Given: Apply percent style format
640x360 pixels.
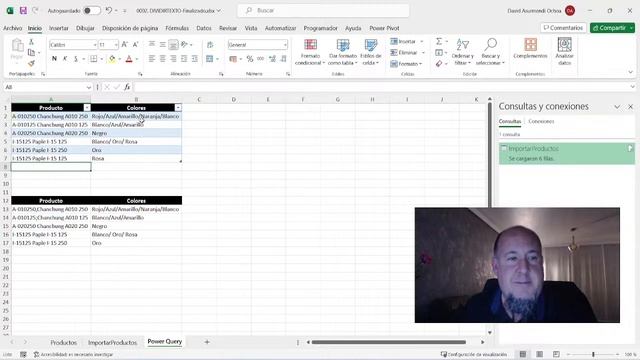Looking at the screenshot, I should (x=250, y=59).
